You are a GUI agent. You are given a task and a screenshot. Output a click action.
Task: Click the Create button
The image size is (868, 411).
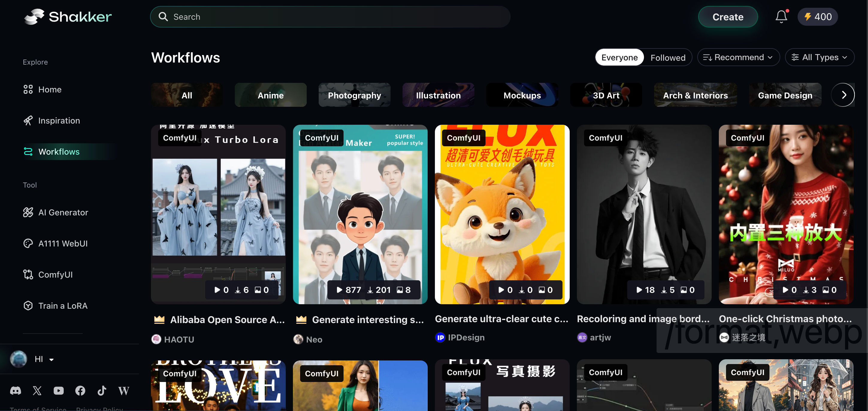[x=728, y=16]
